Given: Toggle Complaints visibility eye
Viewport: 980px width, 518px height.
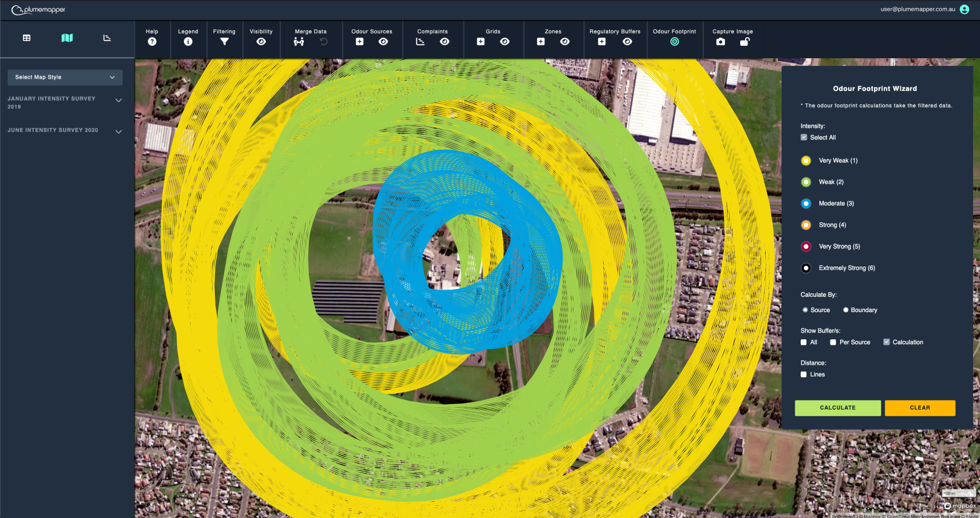Looking at the screenshot, I should (x=445, y=42).
